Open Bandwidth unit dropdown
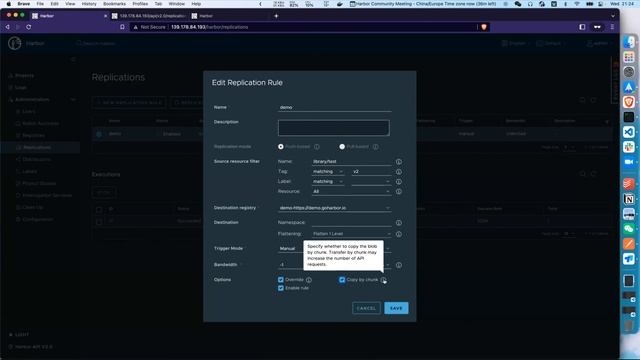The width and height of the screenshot is (640, 360). click(x=387, y=265)
